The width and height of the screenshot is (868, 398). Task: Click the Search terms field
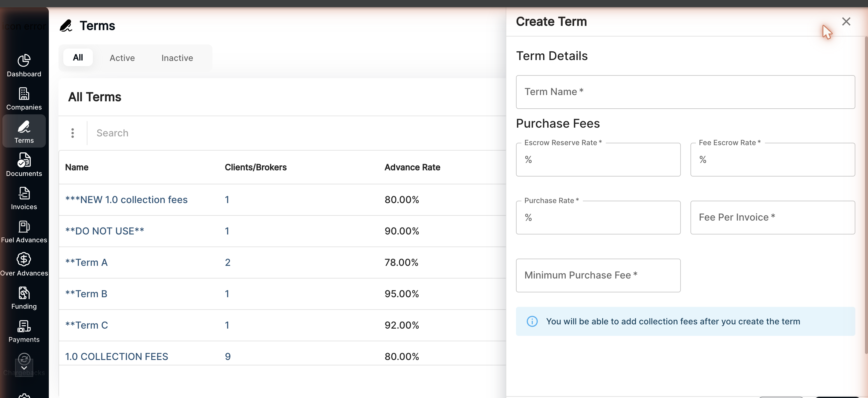pos(297,133)
